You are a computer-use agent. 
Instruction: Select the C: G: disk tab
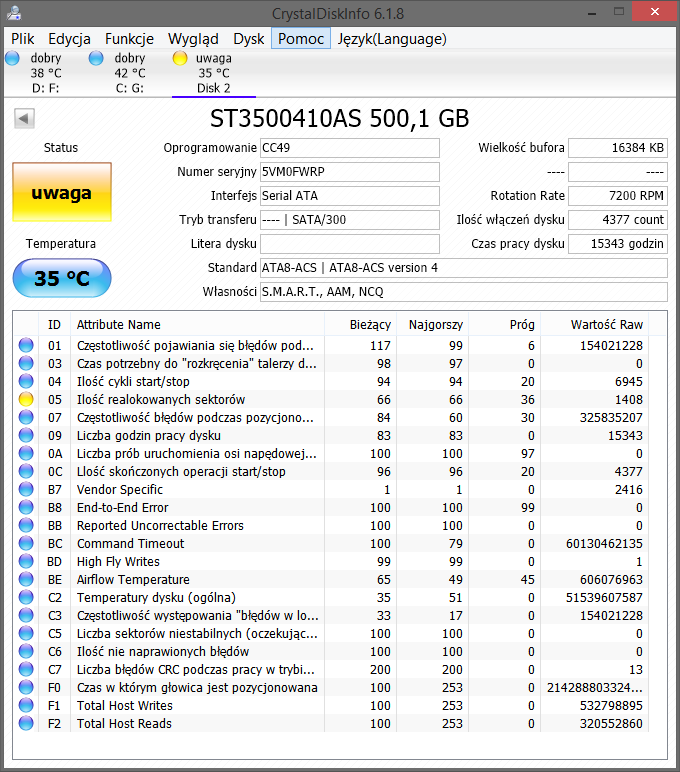coord(130,73)
